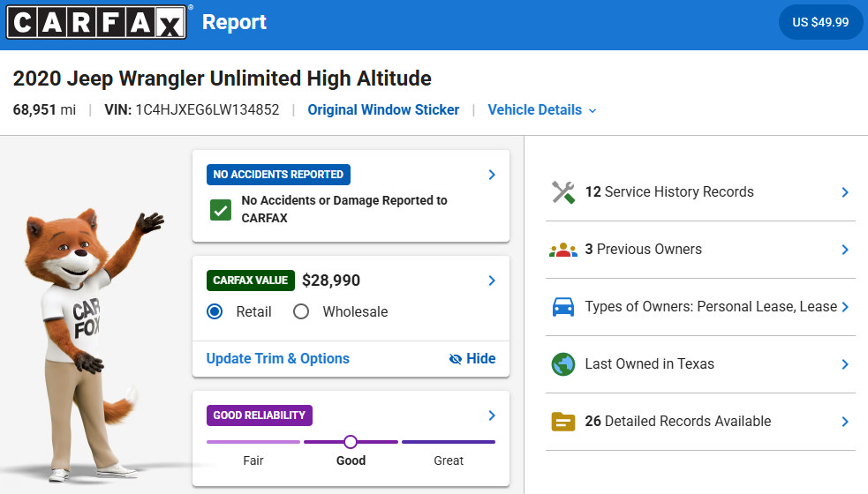Viewport: 868px width, 494px height.
Task: Expand the Previous Owners chevron
Action: coord(845,250)
